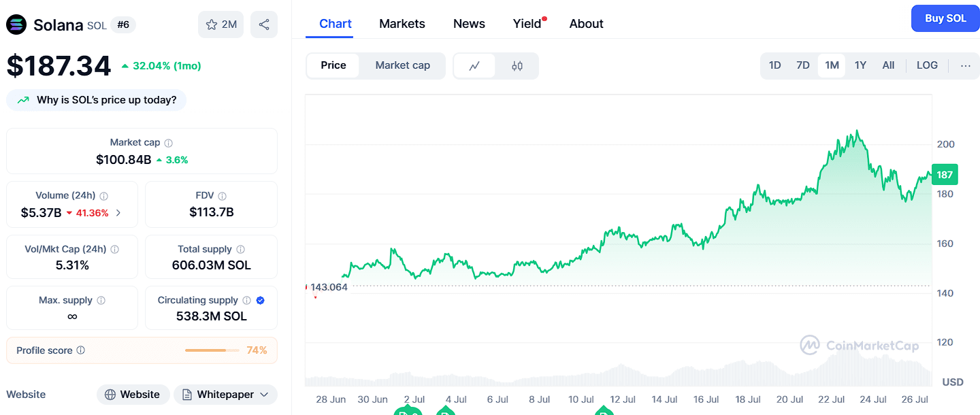This screenshot has width=980, height=415.
Task: Open the News tab
Action: pyautogui.click(x=469, y=24)
